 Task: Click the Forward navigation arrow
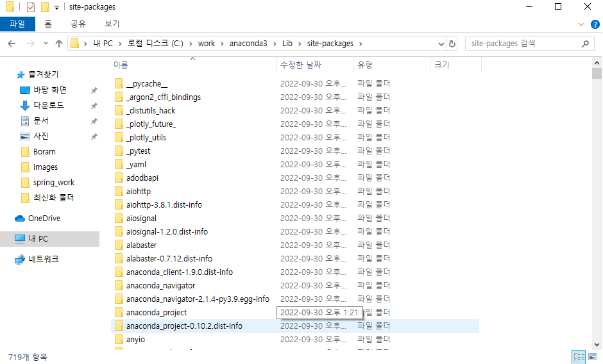point(30,44)
